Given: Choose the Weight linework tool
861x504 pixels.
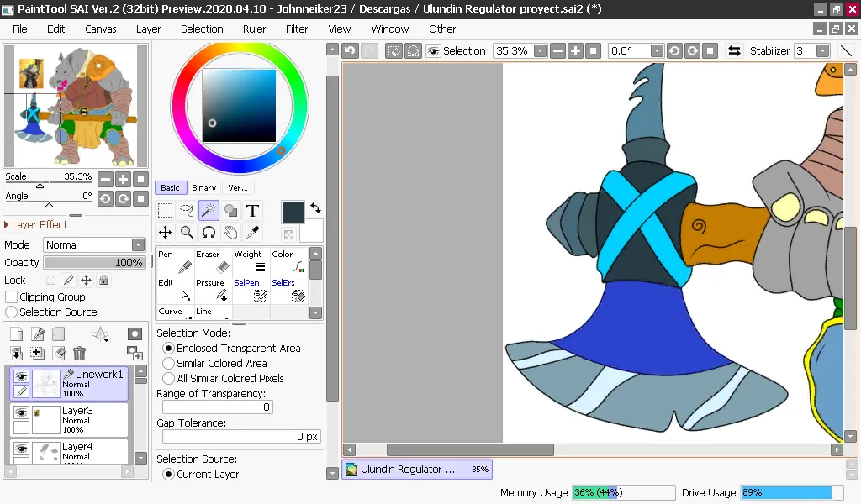Looking at the screenshot, I should tap(251, 261).
